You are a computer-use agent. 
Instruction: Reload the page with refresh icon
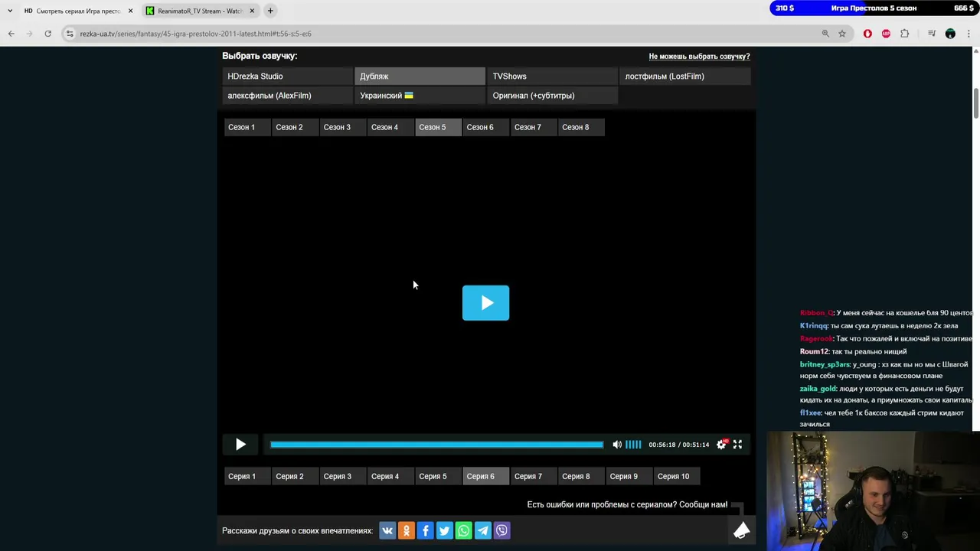click(x=47, y=34)
